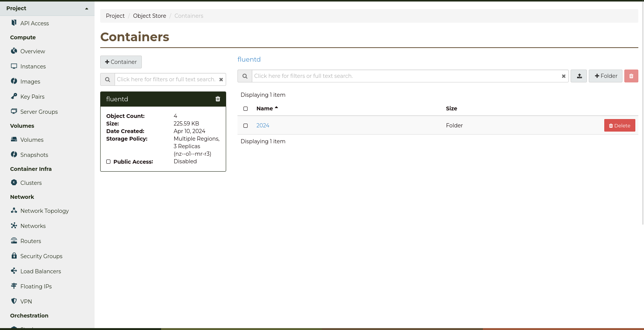Open the Instances menu item
Viewport: 644px width, 330px height.
pos(33,67)
